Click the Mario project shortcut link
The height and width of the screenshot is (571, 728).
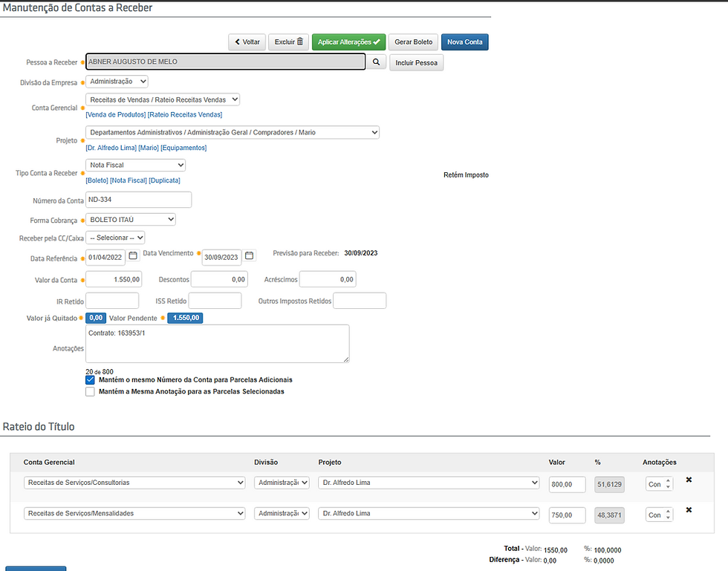pyautogui.click(x=149, y=148)
